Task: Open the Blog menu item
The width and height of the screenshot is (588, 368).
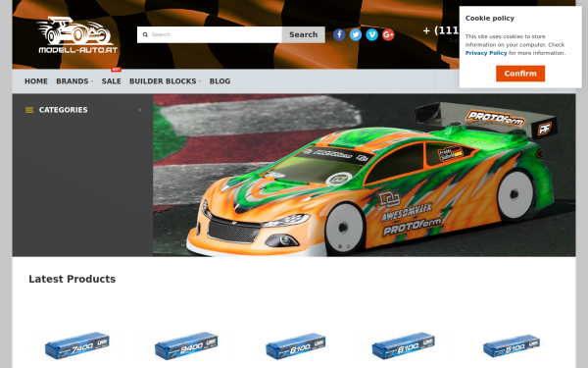Action: [220, 81]
